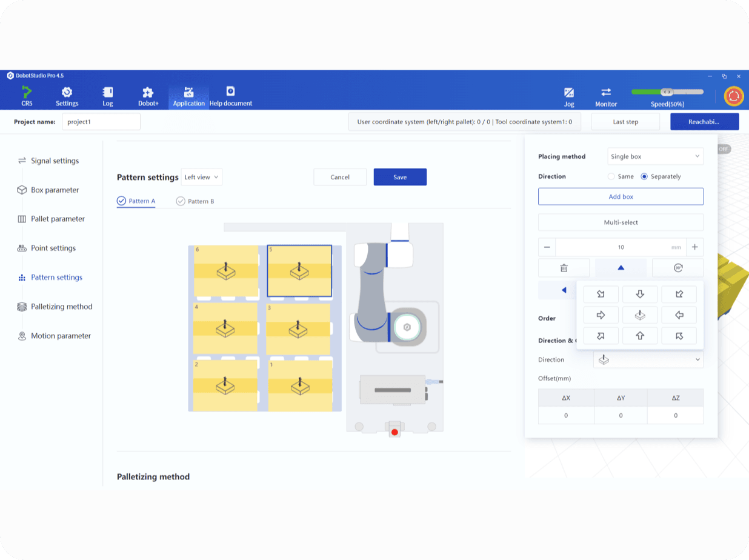
Task: Click the Project name input field
Action: (101, 122)
